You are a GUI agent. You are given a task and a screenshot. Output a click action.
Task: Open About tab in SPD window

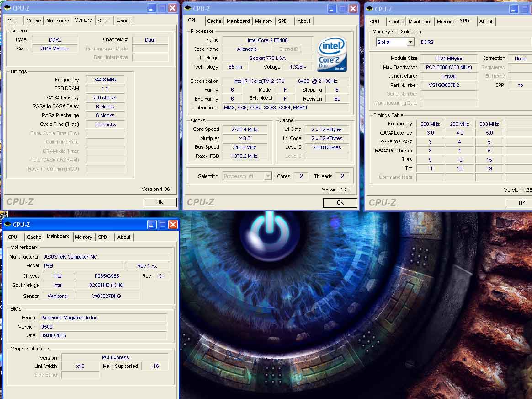[485, 22]
